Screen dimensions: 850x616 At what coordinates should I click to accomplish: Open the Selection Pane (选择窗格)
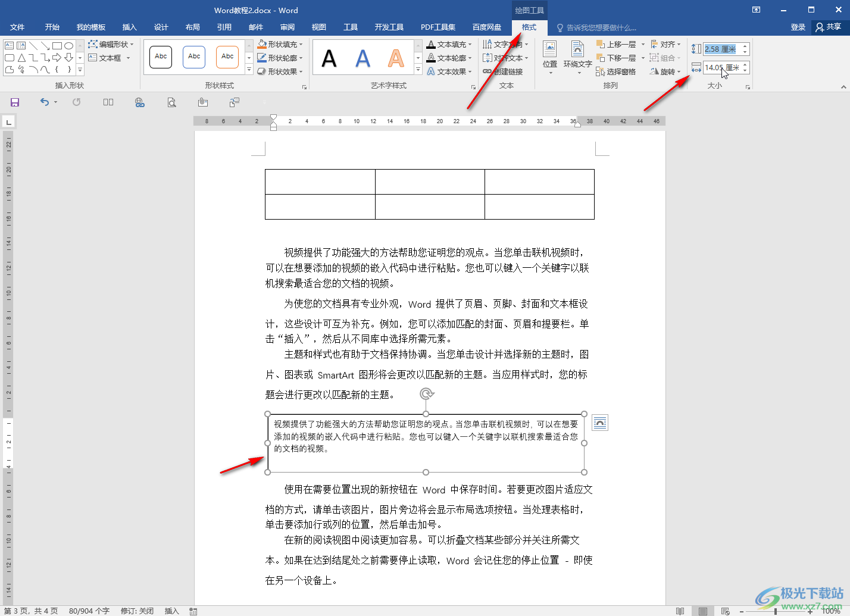coord(616,71)
